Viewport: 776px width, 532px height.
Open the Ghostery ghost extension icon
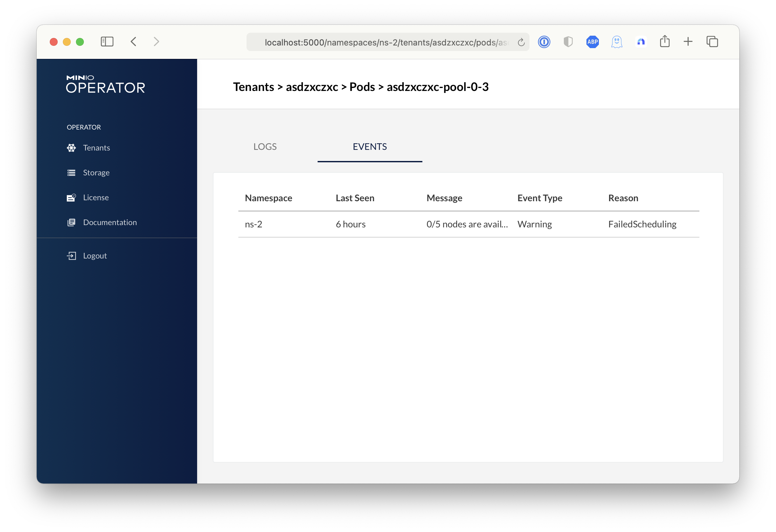click(617, 42)
